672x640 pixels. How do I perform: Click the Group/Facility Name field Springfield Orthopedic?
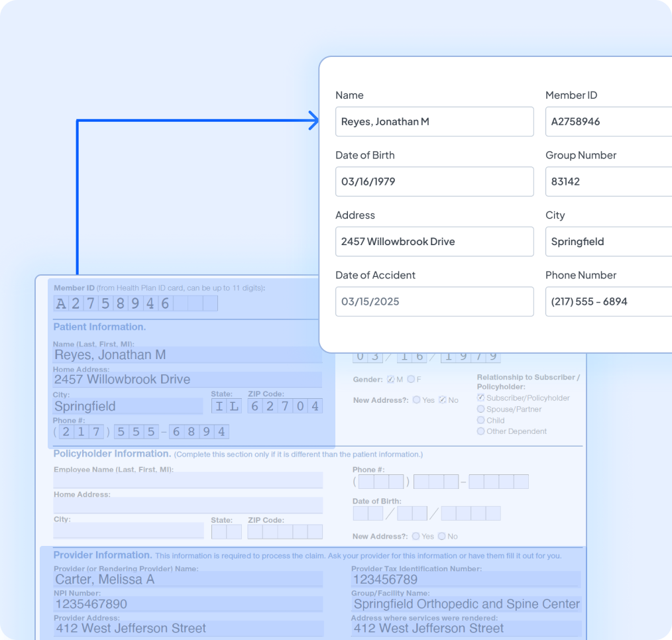tap(466, 604)
